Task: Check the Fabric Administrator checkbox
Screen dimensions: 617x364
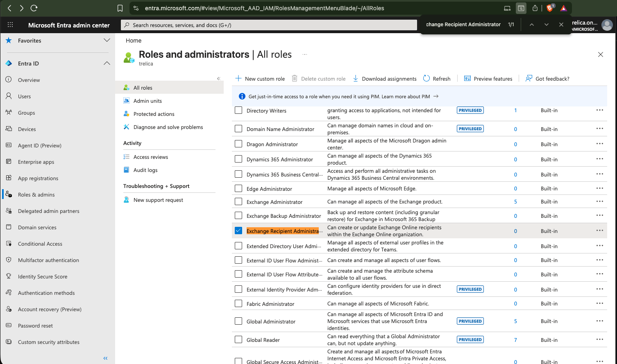Action: [238, 303]
